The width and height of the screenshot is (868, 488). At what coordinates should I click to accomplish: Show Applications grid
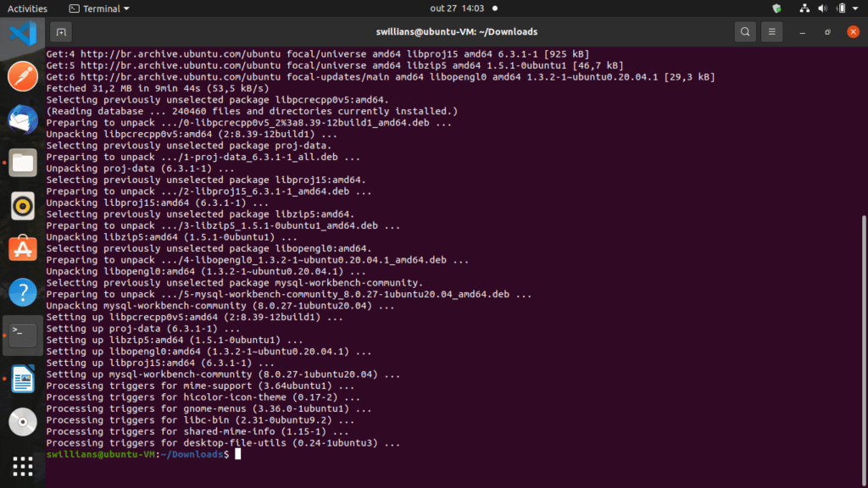click(x=23, y=465)
